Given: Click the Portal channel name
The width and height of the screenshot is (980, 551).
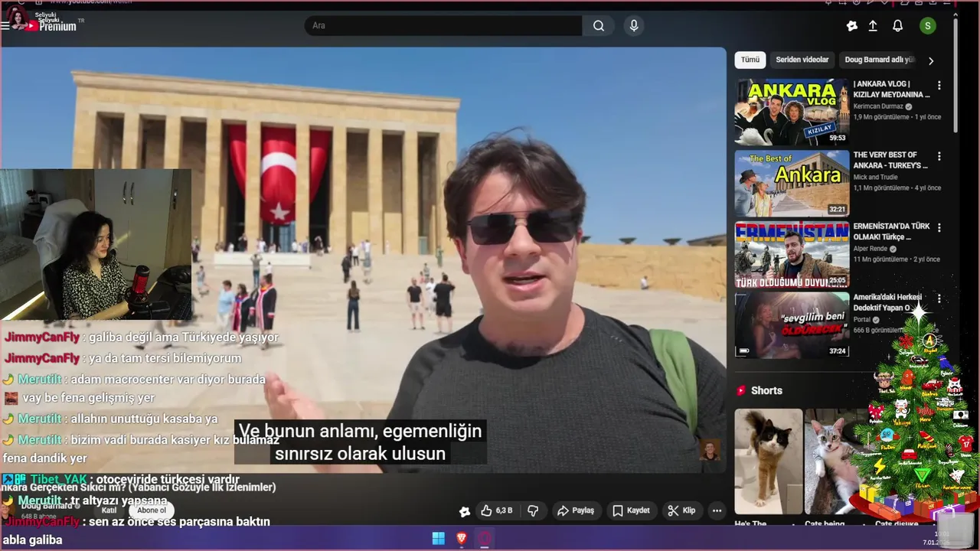Looking at the screenshot, I should (x=863, y=320).
